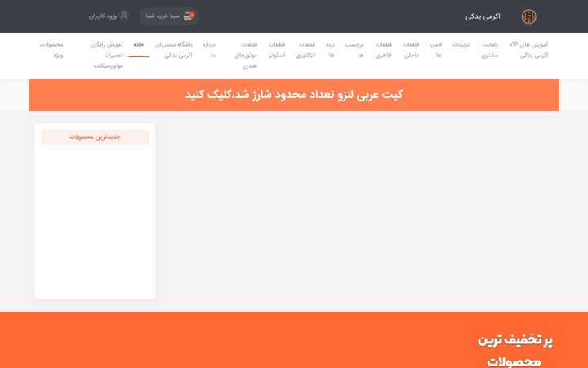Viewport: 588px width, 368px height.
Task: Select قطعات موتورهای هندی menu item
Action: click(246, 55)
